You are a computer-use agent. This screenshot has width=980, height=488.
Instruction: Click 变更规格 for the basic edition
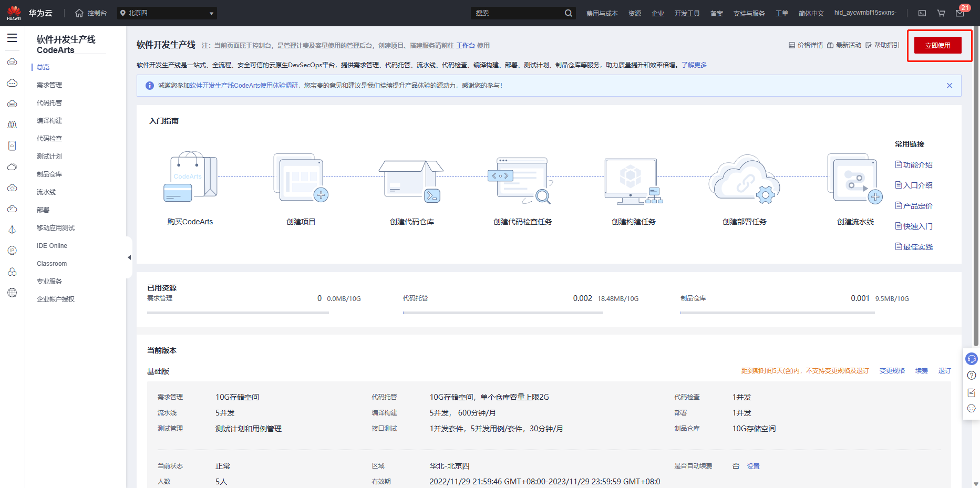point(892,371)
